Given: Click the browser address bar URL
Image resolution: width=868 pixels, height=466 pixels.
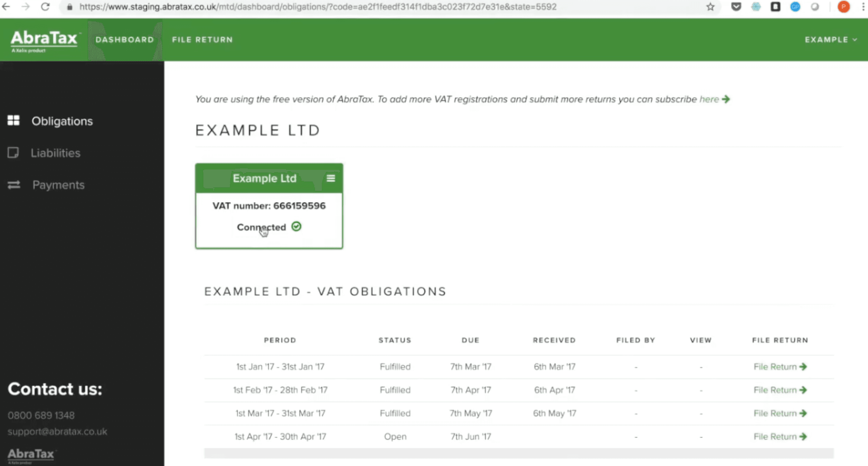Looking at the screenshot, I should coord(318,7).
